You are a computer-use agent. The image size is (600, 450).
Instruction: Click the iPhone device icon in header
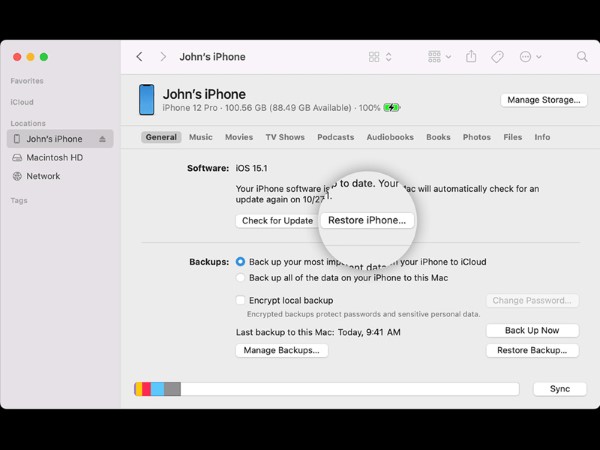147,100
